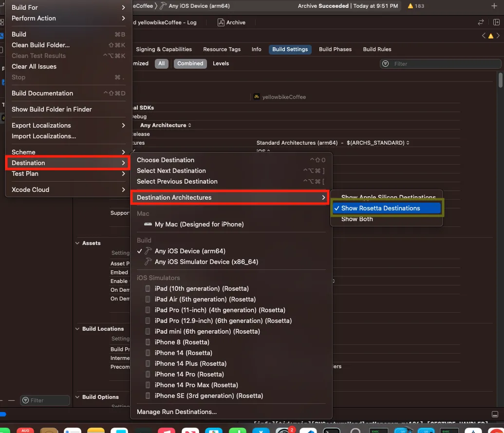Choose iPhone 14 (Rosetta) simulator

pos(231,353)
